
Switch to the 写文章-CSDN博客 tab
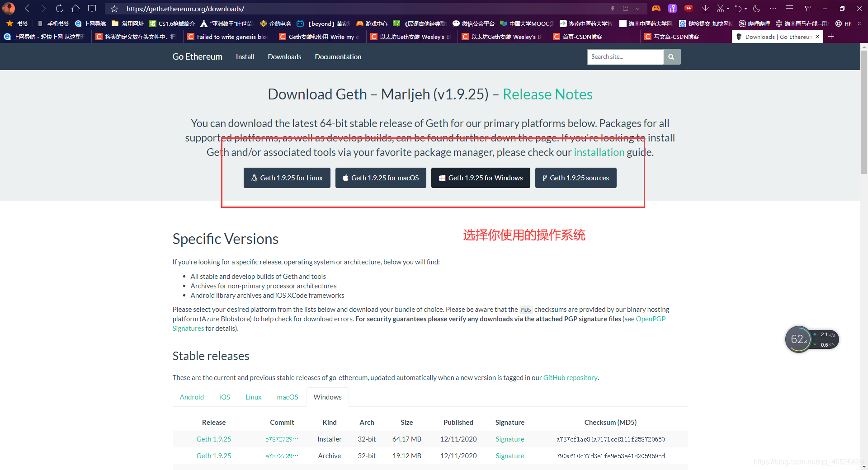[685, 37]
